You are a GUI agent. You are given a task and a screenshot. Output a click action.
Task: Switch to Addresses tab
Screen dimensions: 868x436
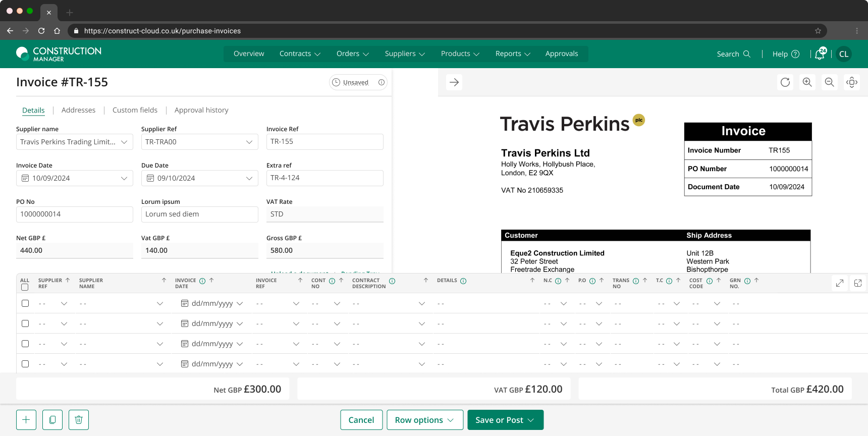coord(78,110)
